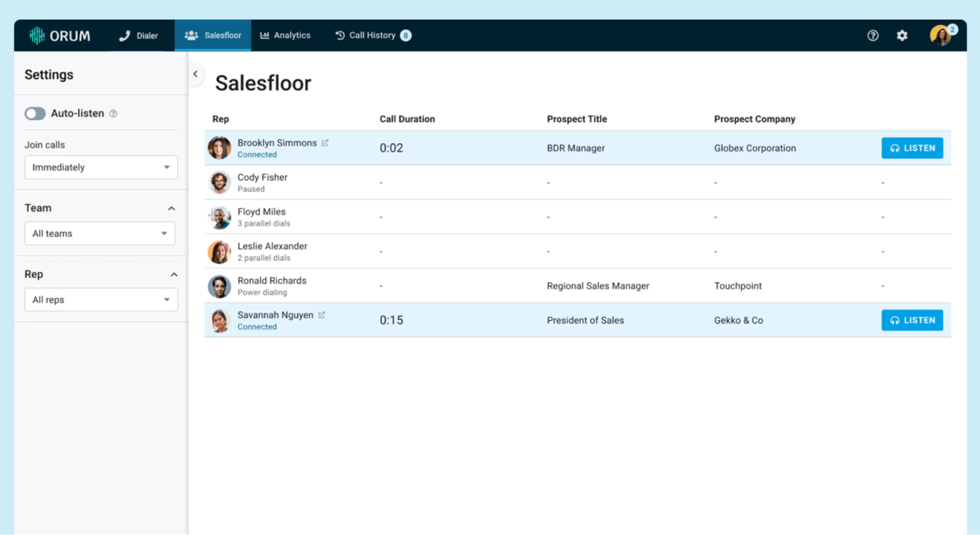Viewport: 980px width, 535px height.
Task: Collapse the Rep section chevron
Action: [174, 274]
